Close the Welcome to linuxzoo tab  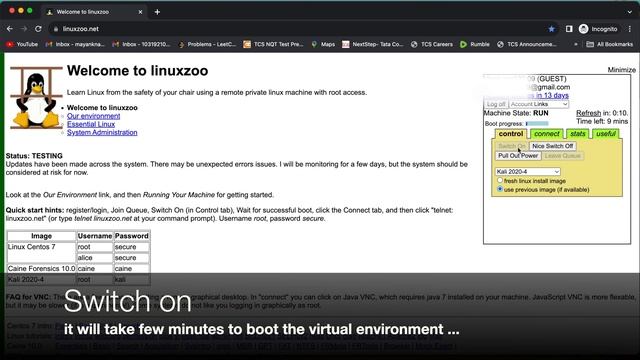pyautogui.click(x=140, y=12)
